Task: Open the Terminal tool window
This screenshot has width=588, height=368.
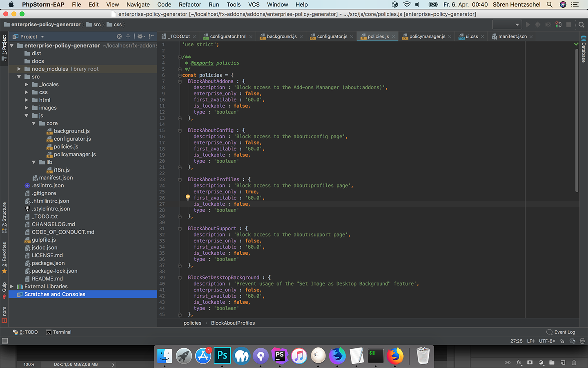Action: click(x=59, y=332)
